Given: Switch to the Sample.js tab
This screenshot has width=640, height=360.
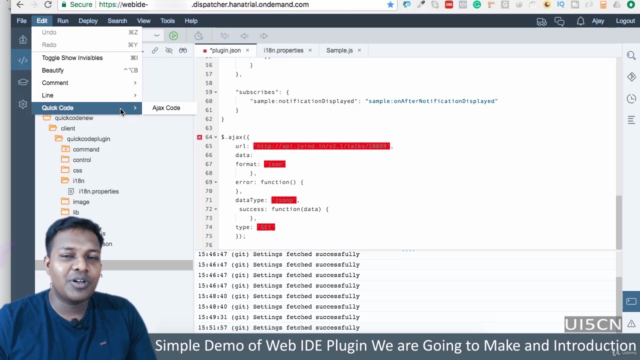Looking at the screenshot, I should (340, 51).
